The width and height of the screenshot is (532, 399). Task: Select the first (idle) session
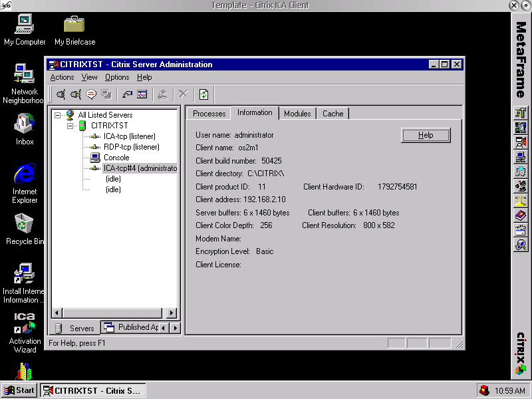[x=113, y=179]
